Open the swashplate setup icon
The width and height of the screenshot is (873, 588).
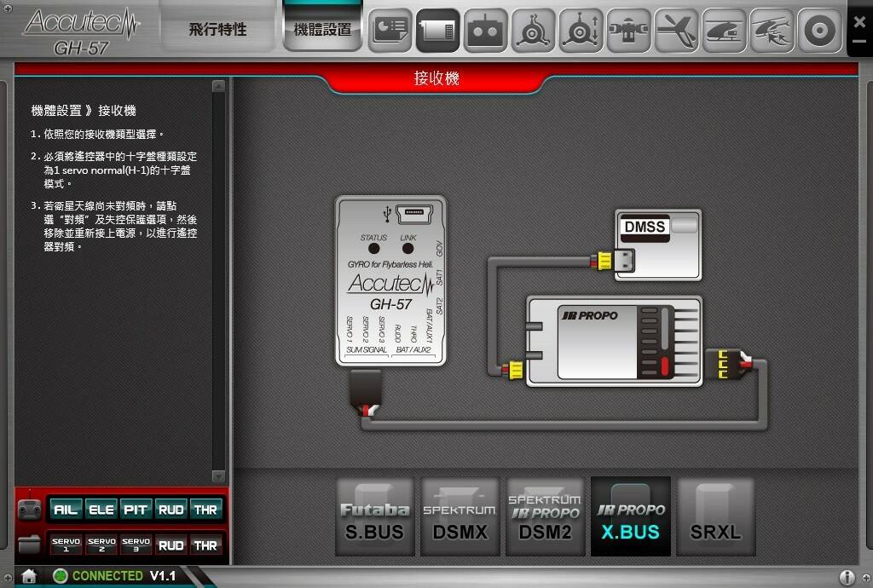point(533,31)
